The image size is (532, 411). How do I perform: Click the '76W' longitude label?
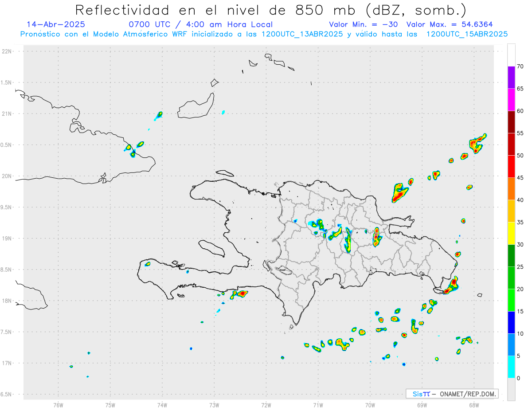coord(58,405)
